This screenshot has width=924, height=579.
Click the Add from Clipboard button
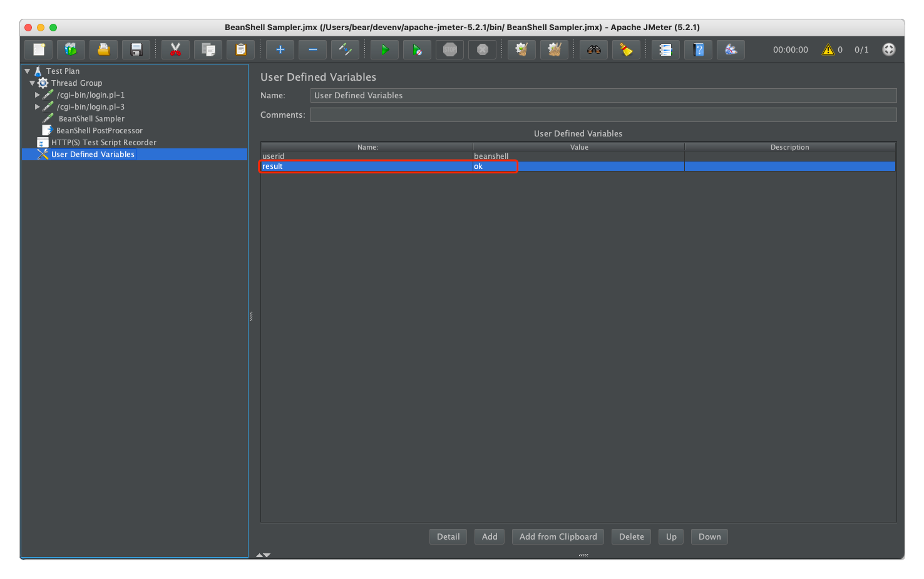coord(558,536)
